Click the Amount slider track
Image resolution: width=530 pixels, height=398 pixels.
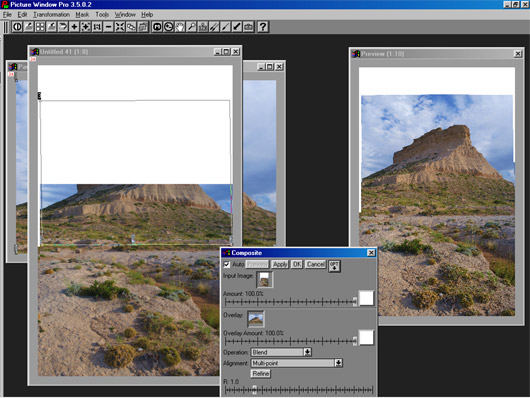(291, 302)
